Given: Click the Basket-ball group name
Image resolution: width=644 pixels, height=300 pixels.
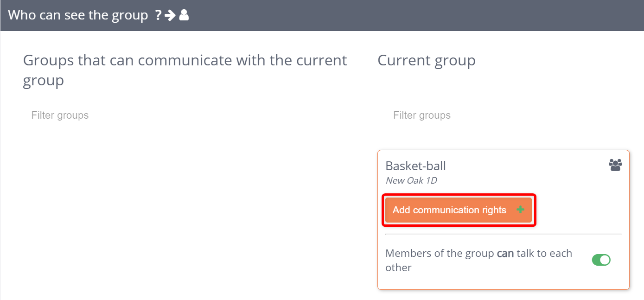Looking at the screenshot, I should point(415,166).
